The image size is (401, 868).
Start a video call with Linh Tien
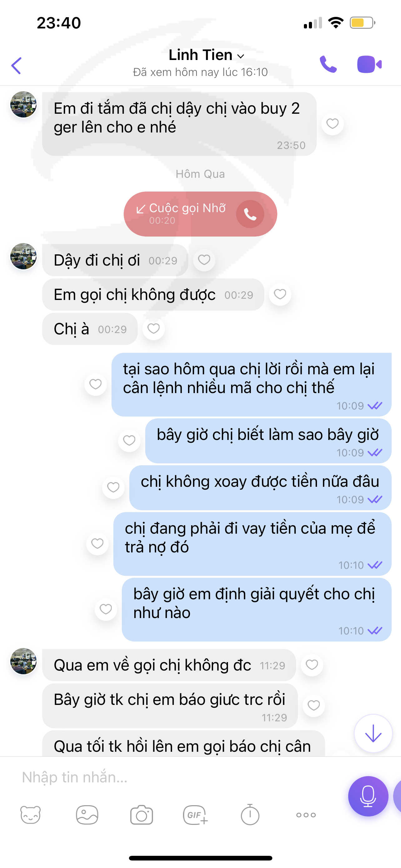click(369, 64)
